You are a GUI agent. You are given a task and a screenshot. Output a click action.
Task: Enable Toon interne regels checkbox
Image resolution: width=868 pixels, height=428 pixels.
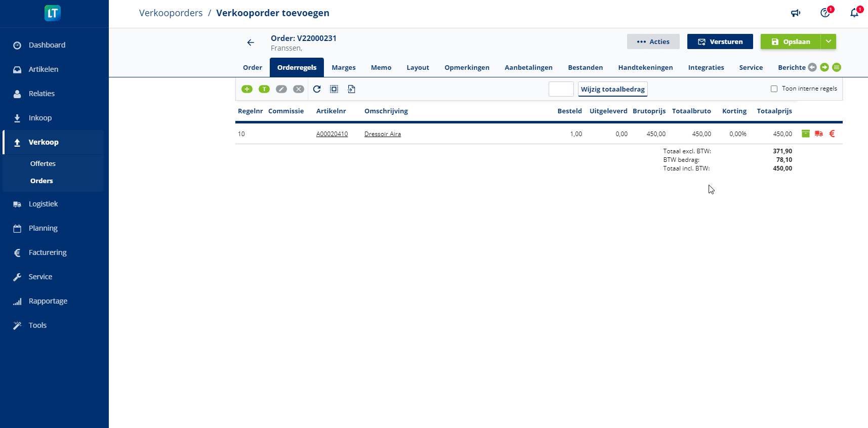[x=774, y=89]
